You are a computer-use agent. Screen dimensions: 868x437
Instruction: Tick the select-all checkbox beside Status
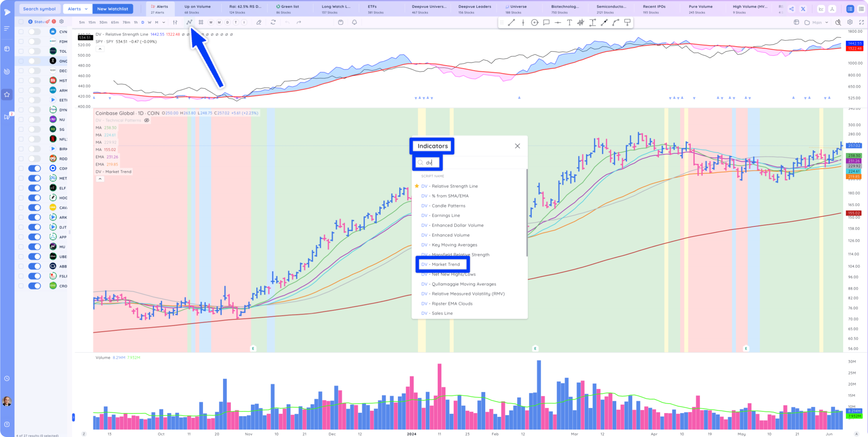(21, 21)
